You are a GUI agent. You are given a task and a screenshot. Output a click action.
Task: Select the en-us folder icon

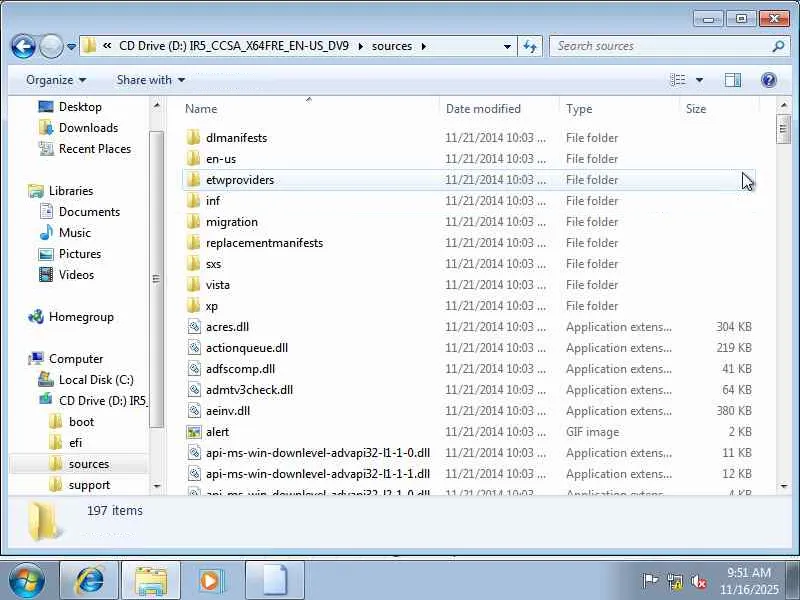point(193,159)
